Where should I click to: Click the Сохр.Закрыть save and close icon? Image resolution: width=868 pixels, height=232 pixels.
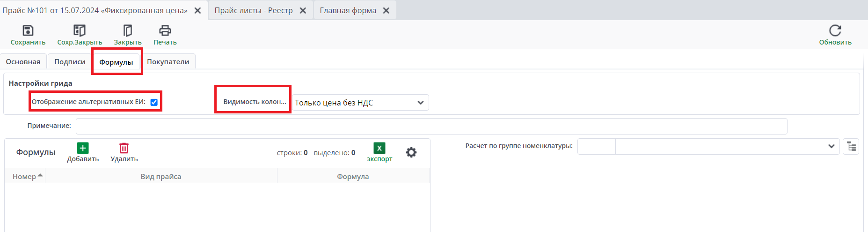point(80,31)
